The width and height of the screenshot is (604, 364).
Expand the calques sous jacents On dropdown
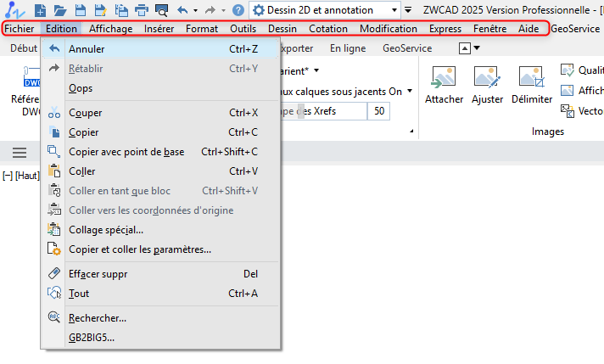tap(410, 91)
